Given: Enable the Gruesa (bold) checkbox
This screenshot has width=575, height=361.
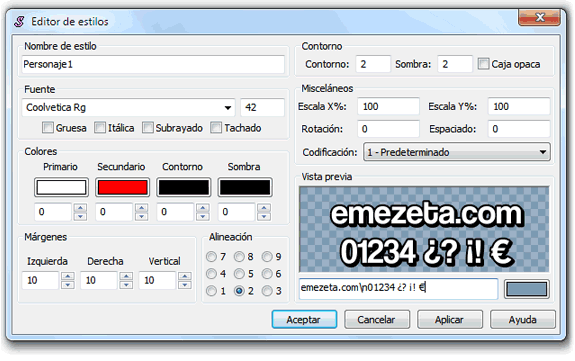Looking at the screenshot, I should [48, 128].
